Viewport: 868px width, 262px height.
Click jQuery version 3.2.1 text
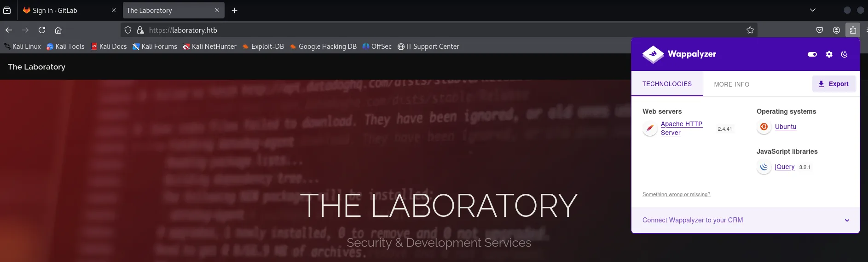[x=804, y=167]
